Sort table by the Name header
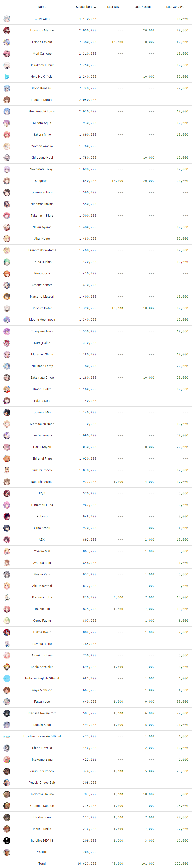192x868 pixels. (x=42, y=7)
